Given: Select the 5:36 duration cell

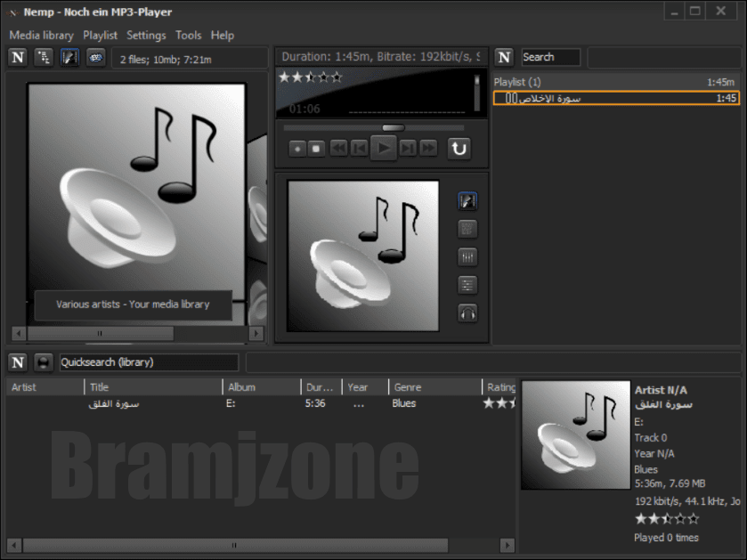Looking at the screenshot, I should point(315,403).
